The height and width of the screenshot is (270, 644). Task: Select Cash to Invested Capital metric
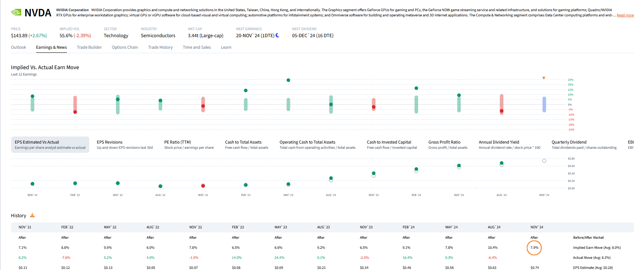tap(392, 145)
